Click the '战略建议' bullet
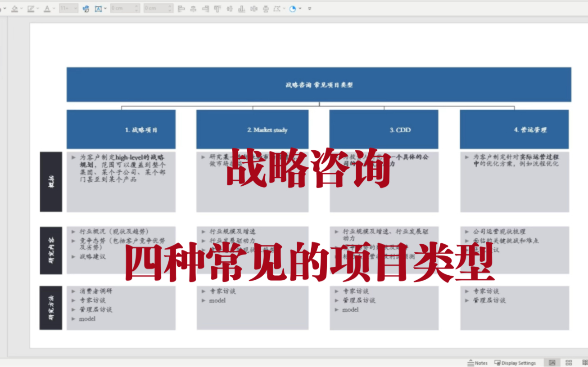Viewport: 588px width, 367px height. [x=93, y=256]
